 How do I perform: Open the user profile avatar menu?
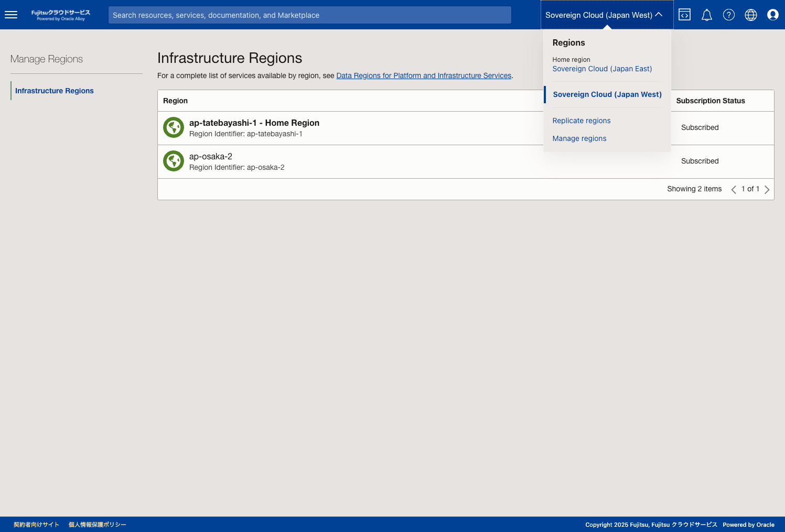pos(772,15)
